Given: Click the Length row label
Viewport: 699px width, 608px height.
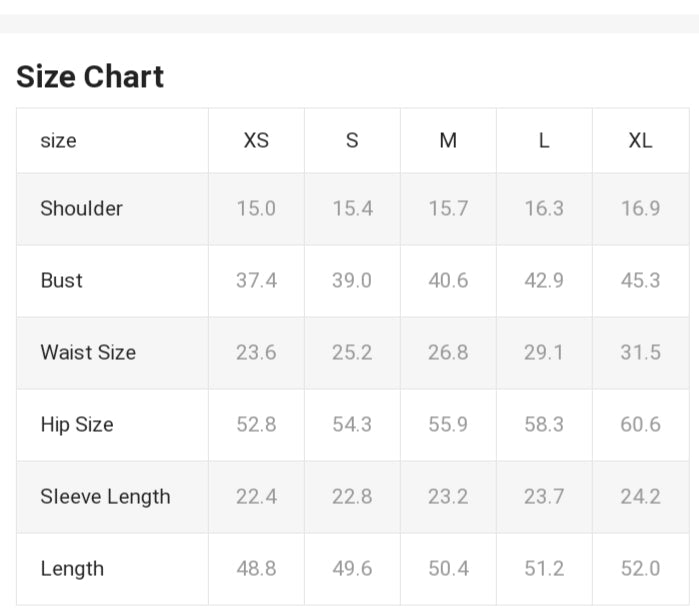Looking at the screenshot, I should [x=71, y=569].
